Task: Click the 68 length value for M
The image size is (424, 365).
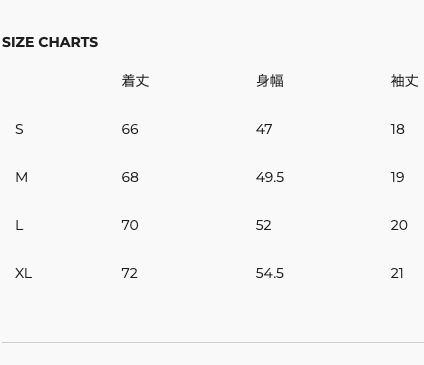Action: (x=130, y=177)
